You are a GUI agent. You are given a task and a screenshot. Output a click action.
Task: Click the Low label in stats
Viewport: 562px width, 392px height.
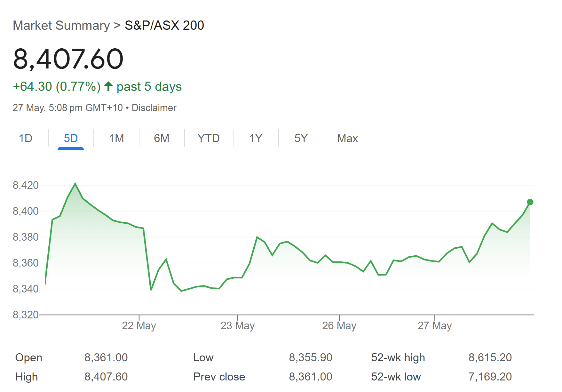[203, 357]
